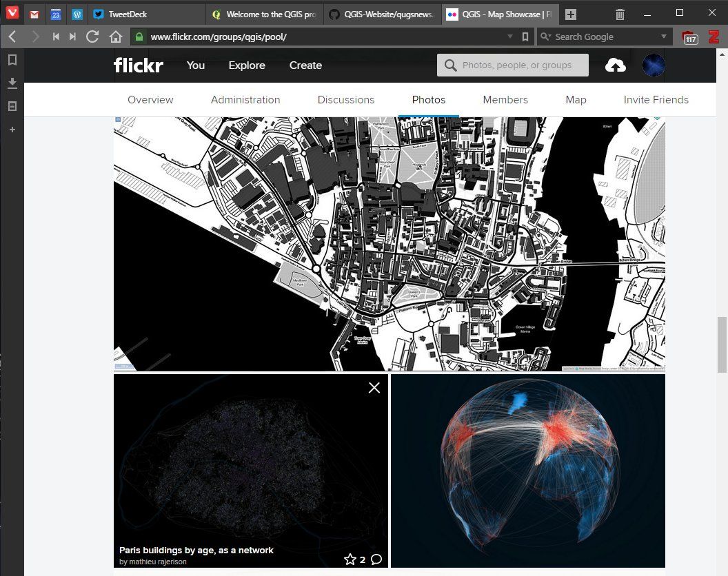728x576 pixels.
Task: Open the Explore link in Flickr header
Action: (247, 65)
